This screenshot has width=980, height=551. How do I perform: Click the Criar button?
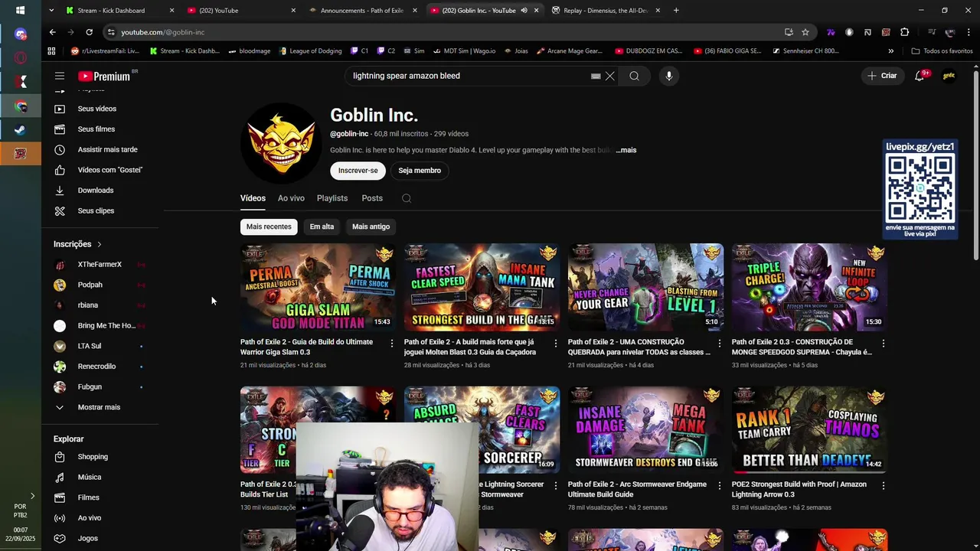[x=881, y=76]
